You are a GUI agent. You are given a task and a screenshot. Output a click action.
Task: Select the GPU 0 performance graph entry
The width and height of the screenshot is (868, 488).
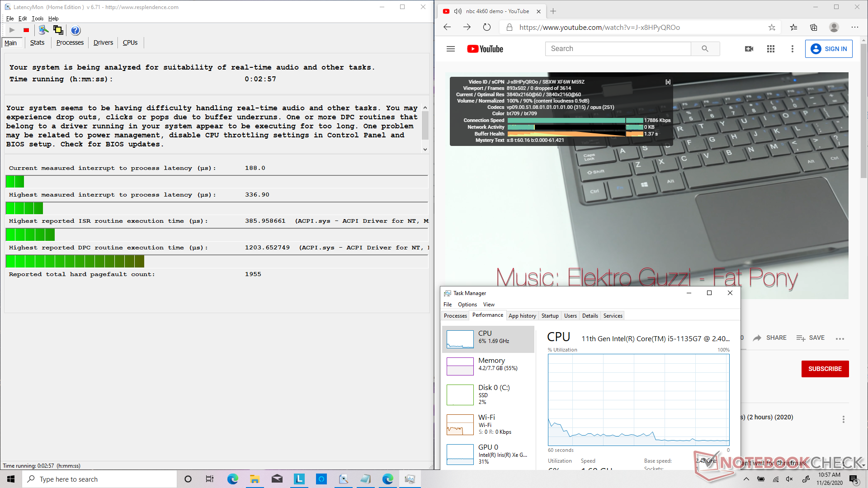coord(488,454)
